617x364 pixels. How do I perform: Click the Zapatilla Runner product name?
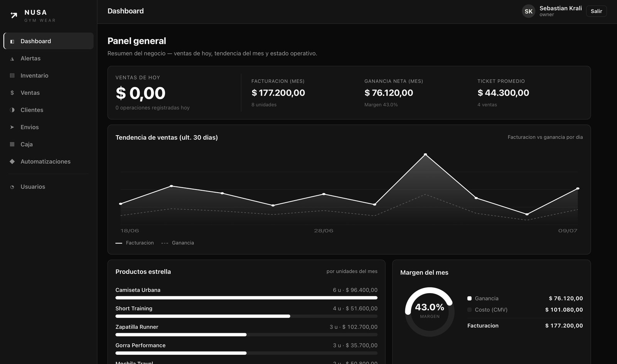137,327
